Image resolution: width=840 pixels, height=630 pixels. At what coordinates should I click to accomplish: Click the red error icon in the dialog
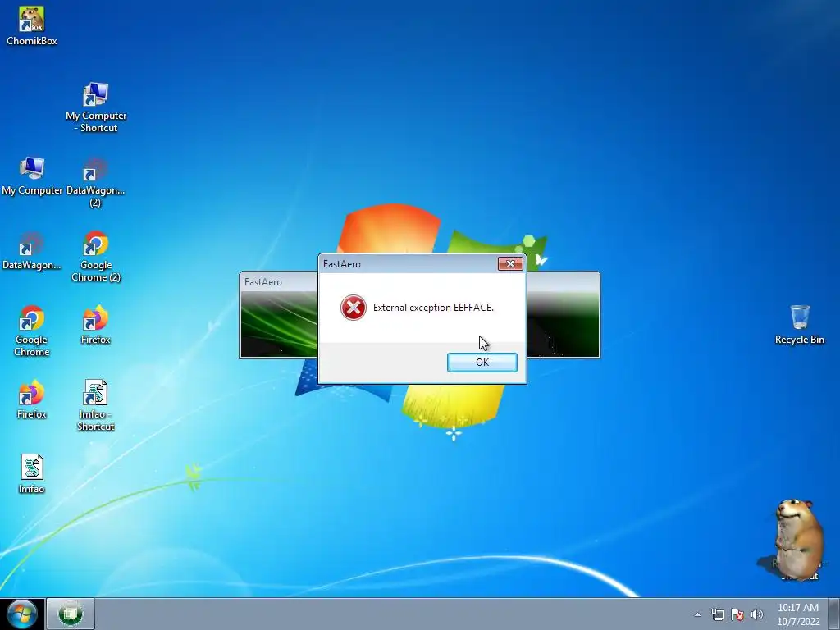click(353, 308)
